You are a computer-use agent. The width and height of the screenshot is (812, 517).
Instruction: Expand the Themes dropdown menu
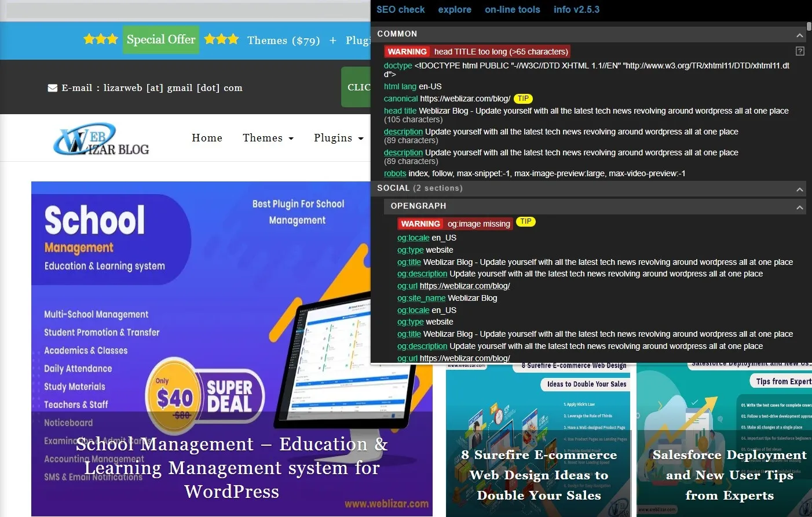pos(268,138)
